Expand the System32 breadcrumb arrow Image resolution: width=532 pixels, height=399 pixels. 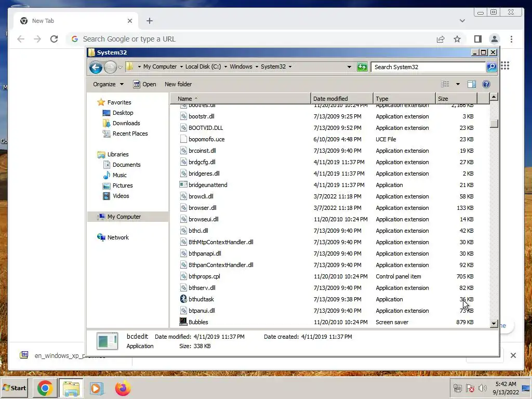[x=290, y=67]
